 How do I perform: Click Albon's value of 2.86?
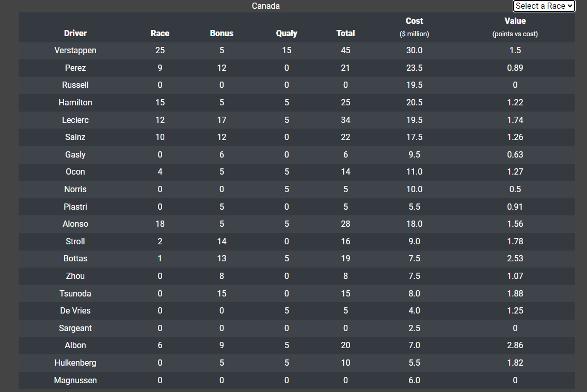click(515, 345)
